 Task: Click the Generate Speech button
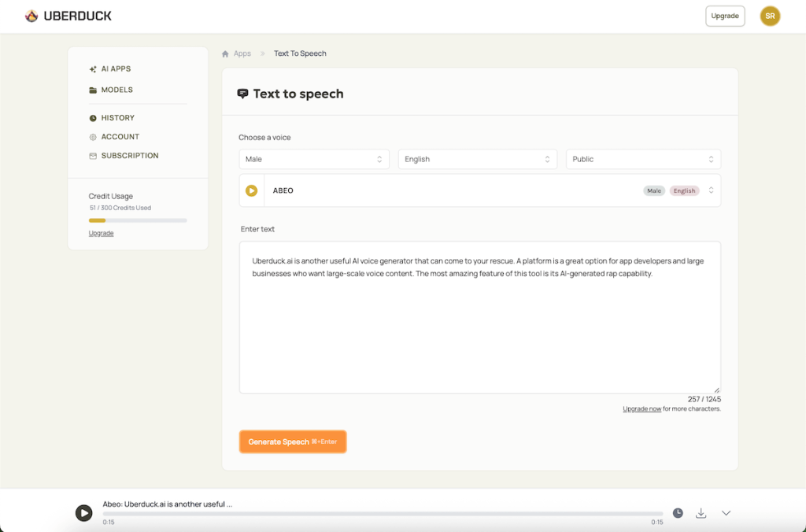293,442
